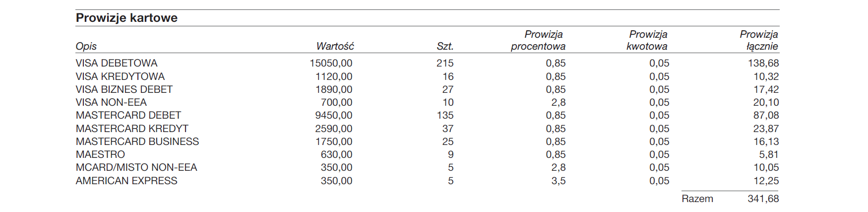
Task: Click the Opis column header
Action: (x=86, y=46)
